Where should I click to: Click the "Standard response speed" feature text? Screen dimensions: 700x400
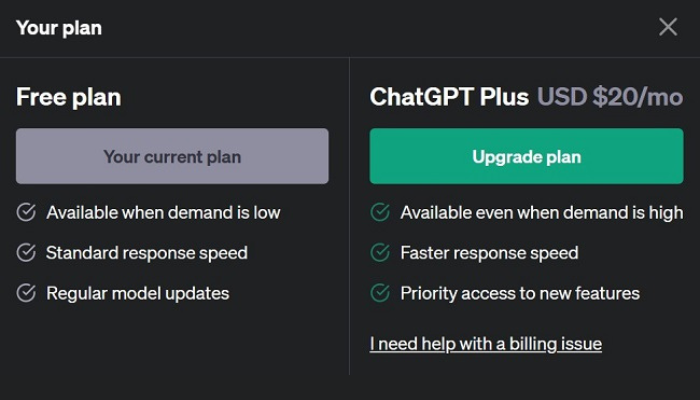coord(146,253)
